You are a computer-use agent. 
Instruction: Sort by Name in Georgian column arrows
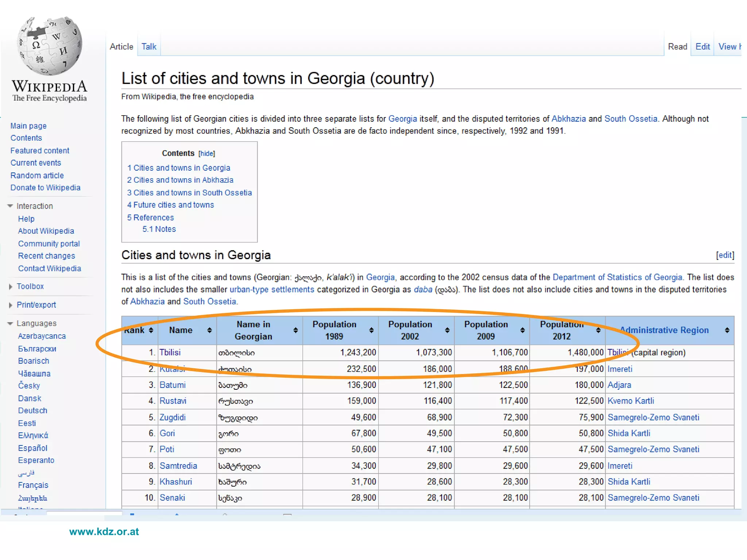(x=295, y=330)
